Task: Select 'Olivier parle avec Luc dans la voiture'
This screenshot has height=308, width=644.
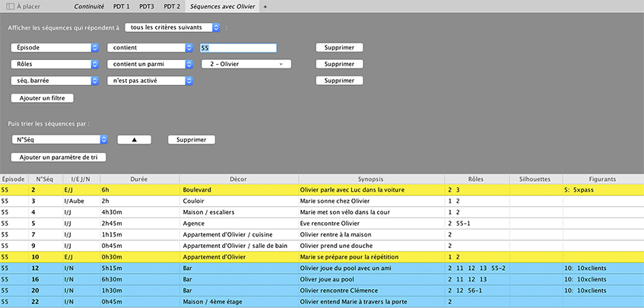Action: [x=352, y=189]
